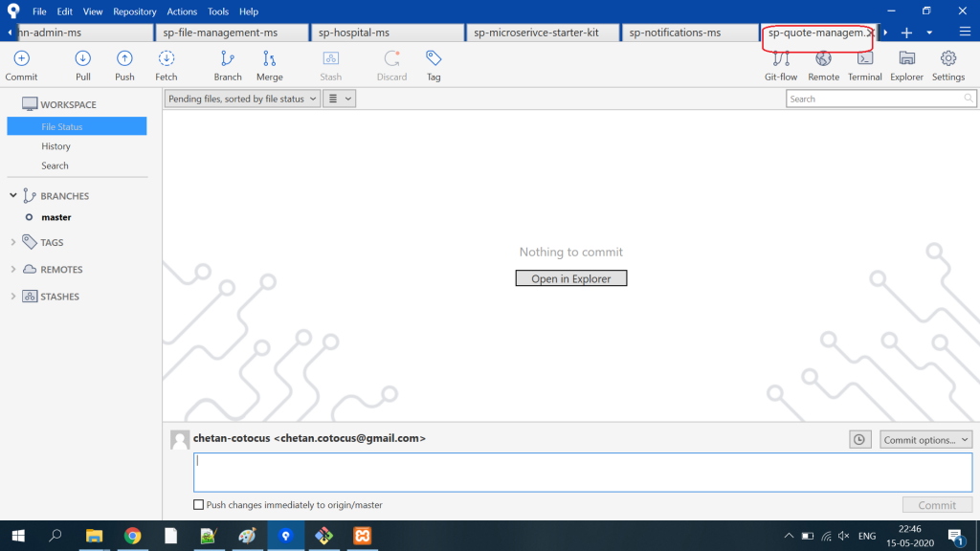980x551 pixels.
Task: Open repository in Explorer toolbar icon
Action: [907, 58]
